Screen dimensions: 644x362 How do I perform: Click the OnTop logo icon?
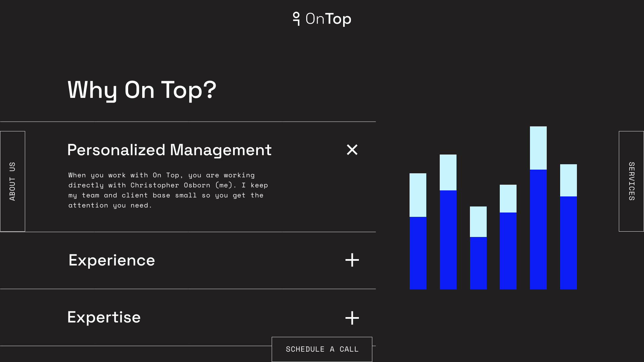pos(296,19)
